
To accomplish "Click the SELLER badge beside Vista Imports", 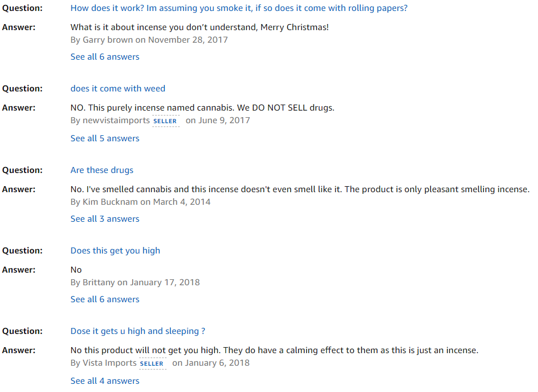I will [152, 363].
